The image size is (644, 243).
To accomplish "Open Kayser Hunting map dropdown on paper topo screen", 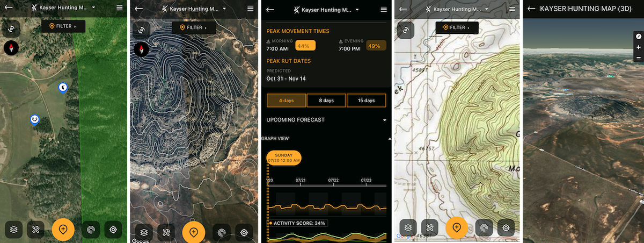I will click(458, 9).
